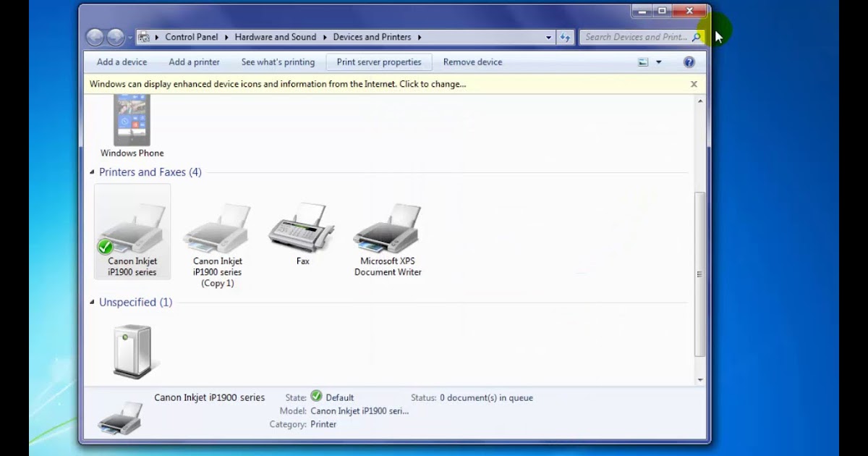Expand the arrow after Devices and Printers breadcrumb
868x456 pixels.
[x=419, y=37]
